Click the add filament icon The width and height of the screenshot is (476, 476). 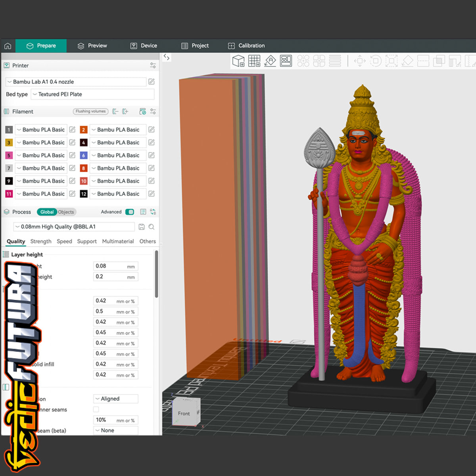(x=125, y=111)
